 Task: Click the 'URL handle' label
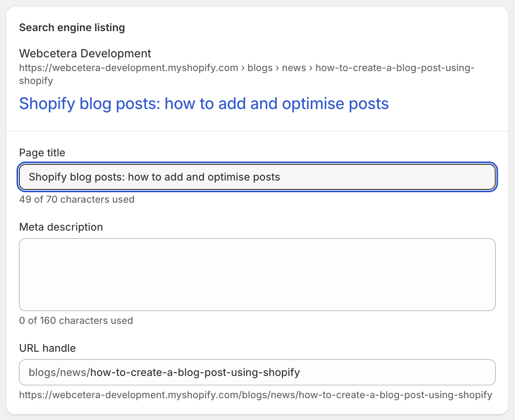coord(47,348)
